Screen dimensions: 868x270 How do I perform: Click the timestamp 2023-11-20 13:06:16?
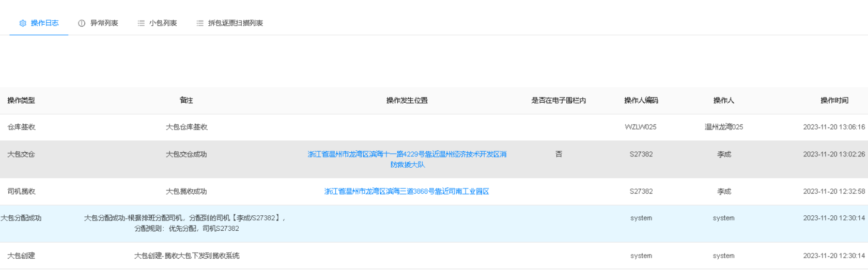(x=834, y=127)
